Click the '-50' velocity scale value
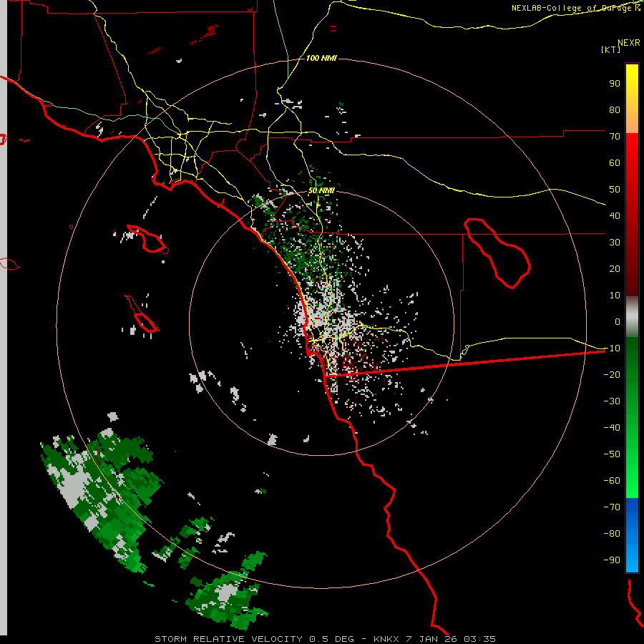Viewport: 644px width, 644px height. coord(612,454)
